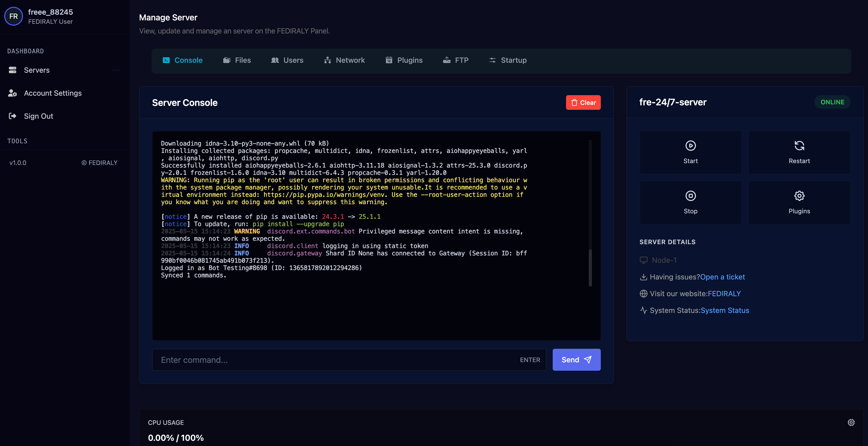Click the 0.00% / 100% CPU value

(x=176, y=438)
